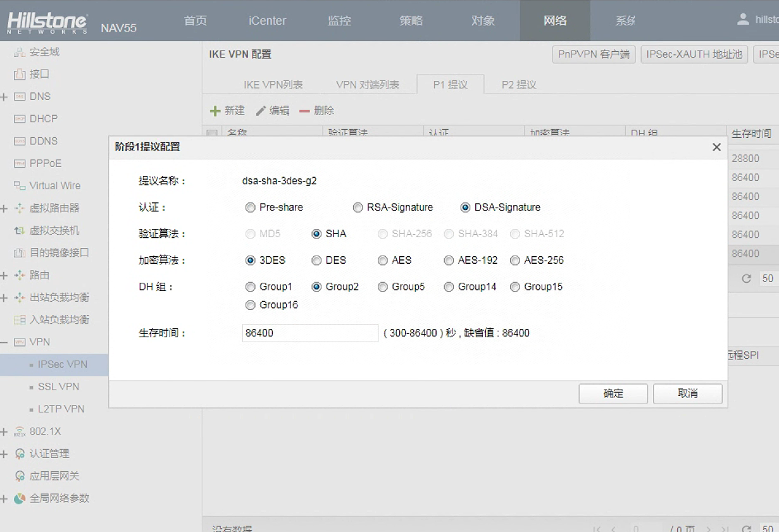Viewport: 779px width, 532px height.
Task: Switch to the P2 提议 tab
Action: [518, 85]
